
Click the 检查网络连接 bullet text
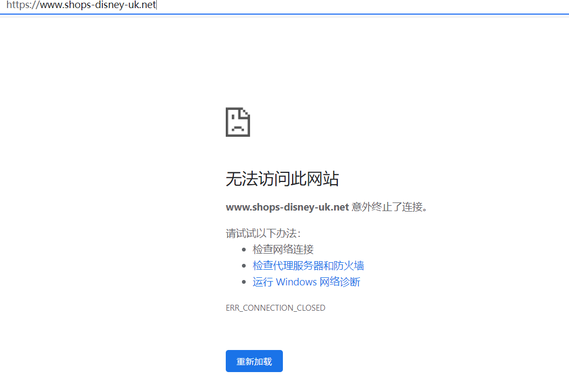tap(283, 249)
